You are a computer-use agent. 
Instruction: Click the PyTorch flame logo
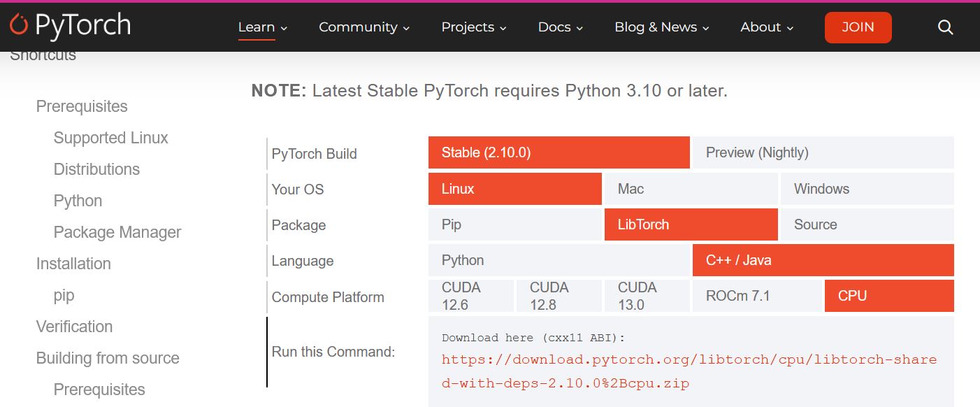(x=19, y=26)
